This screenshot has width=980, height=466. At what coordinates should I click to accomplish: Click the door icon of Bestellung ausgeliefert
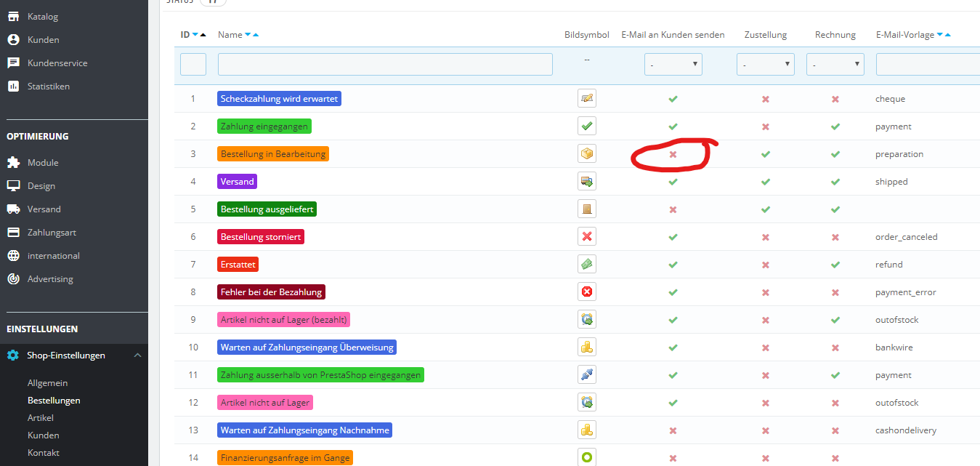(x=587, y=209)
